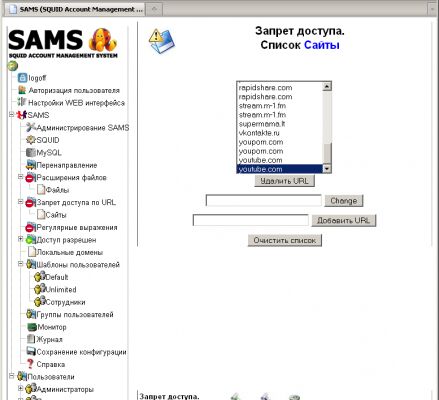Viewport: 439px width, 400px height.
Task: Click the wrench icon for Администрирование SAMS
Action: coord(31,127)
